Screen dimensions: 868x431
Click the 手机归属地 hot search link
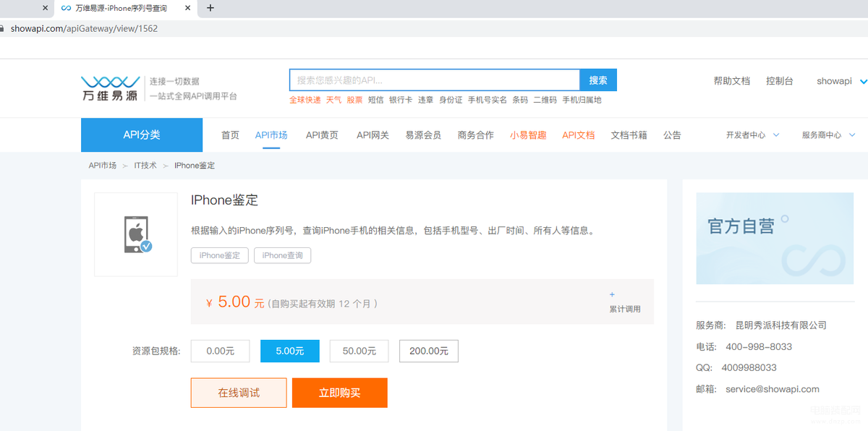(x=582, y=100)
